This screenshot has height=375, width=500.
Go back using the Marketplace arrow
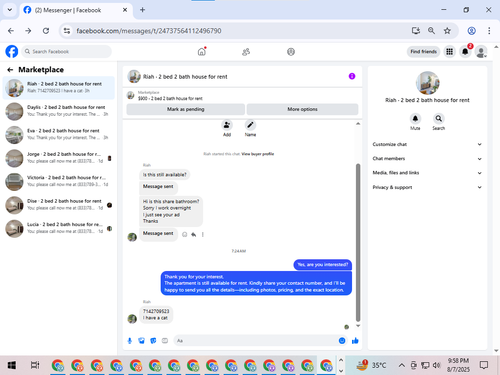pos(10,70)
